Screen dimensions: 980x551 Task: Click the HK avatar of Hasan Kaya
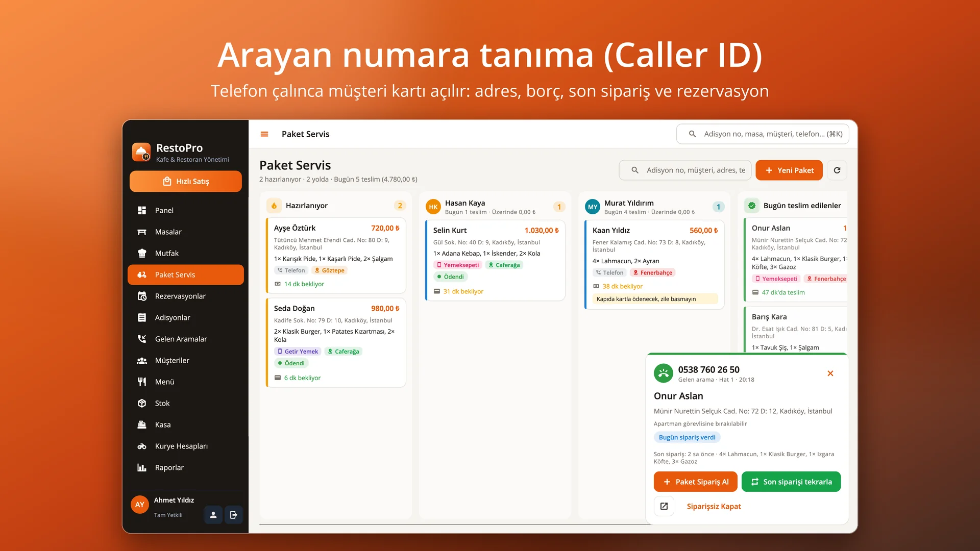click(x=433, y=207)
